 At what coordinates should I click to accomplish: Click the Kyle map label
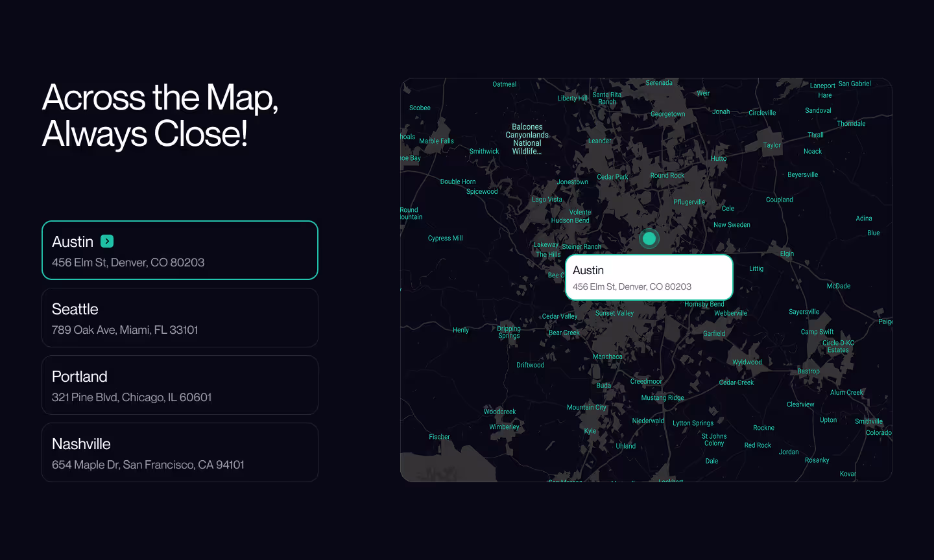(x=590, y=431)
